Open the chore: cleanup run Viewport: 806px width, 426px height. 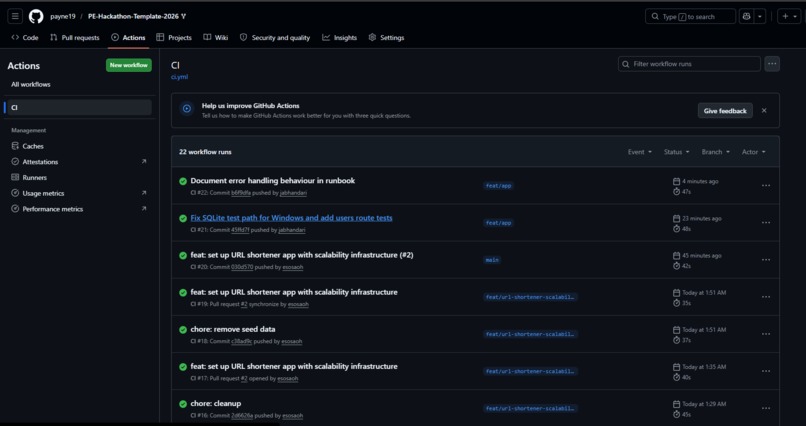tap(215, 403)
